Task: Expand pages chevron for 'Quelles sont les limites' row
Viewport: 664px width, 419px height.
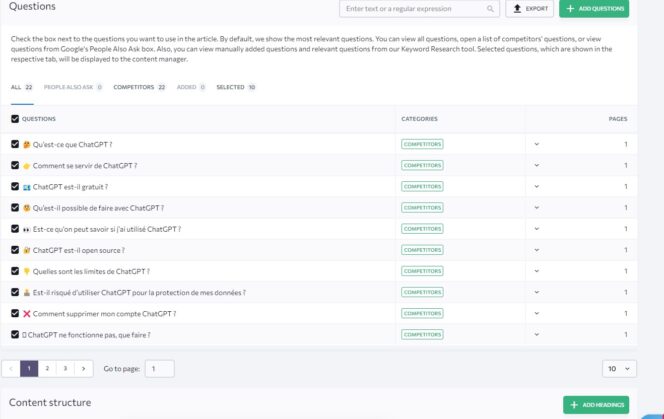Action: click(x=536, y=271)
